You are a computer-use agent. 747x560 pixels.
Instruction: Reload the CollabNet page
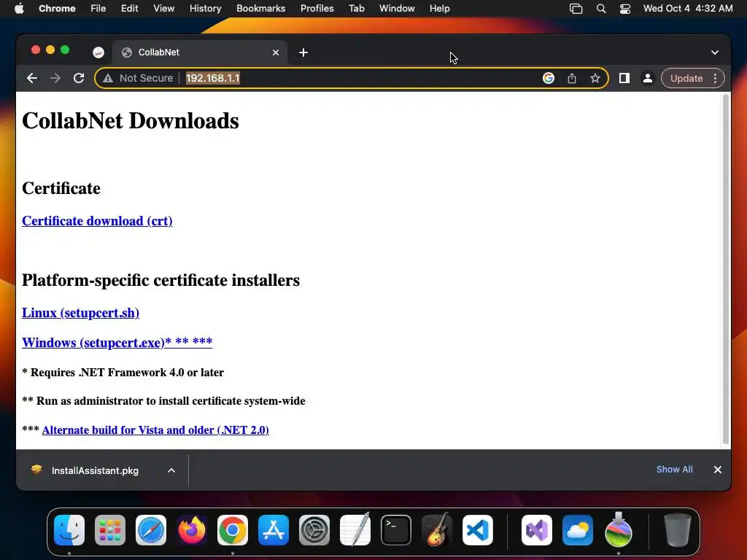(79, 78)
